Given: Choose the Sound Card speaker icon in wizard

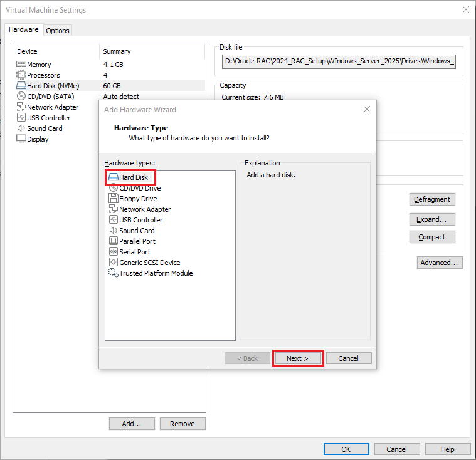Looking at the screenshot, I should point(114,231).
